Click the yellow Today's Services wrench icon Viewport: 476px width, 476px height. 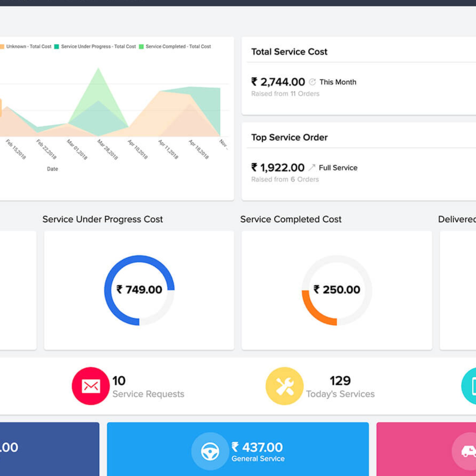tap(284, 386)
